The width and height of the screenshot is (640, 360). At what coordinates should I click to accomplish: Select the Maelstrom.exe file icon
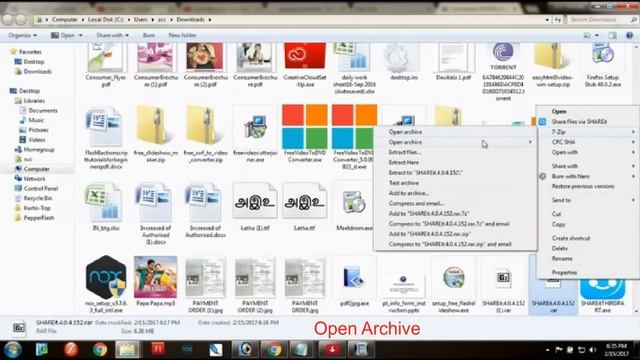click(x=353, y=202)
